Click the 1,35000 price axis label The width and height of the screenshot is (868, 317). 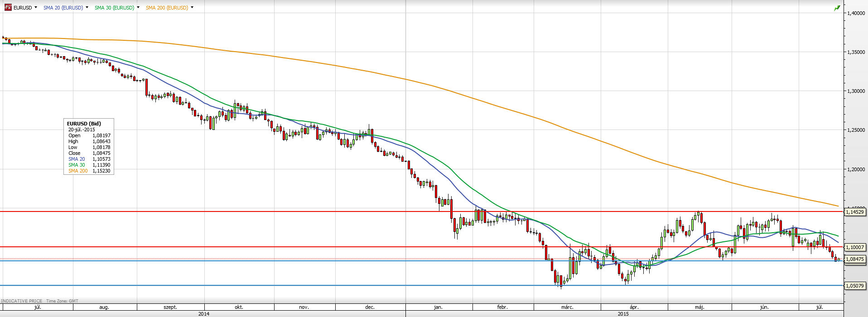point(856,52)
